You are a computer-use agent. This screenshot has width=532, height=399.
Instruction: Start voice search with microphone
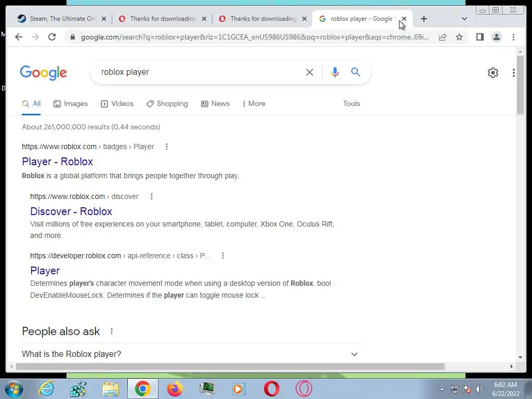[335, 72]
